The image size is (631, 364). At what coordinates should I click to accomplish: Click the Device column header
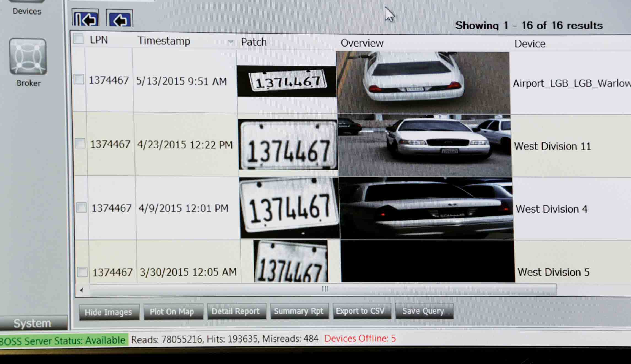coord(530,44)
